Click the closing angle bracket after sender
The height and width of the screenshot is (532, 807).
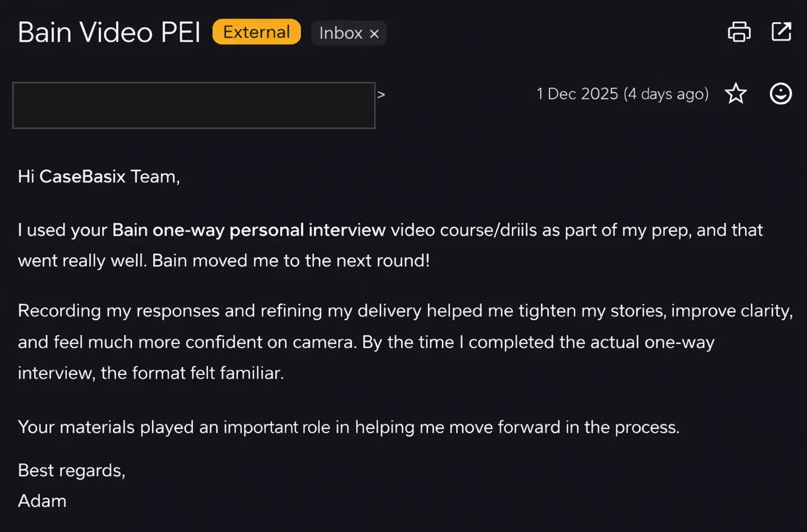click(381, 94)
